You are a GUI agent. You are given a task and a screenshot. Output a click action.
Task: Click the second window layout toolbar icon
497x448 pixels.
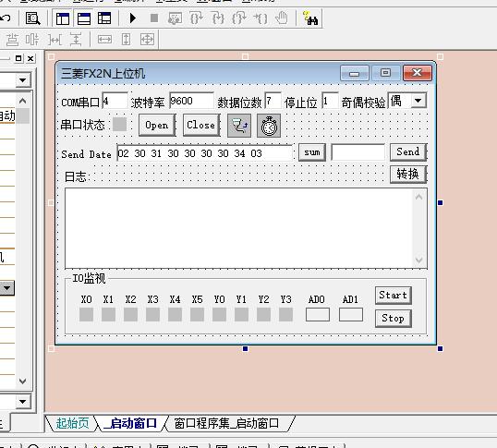(84, 18)
